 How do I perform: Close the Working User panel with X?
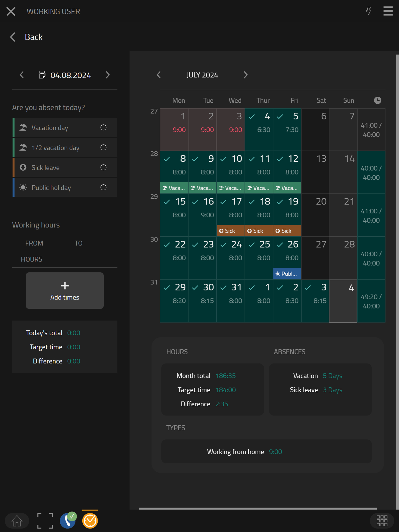tap(11, 11)
